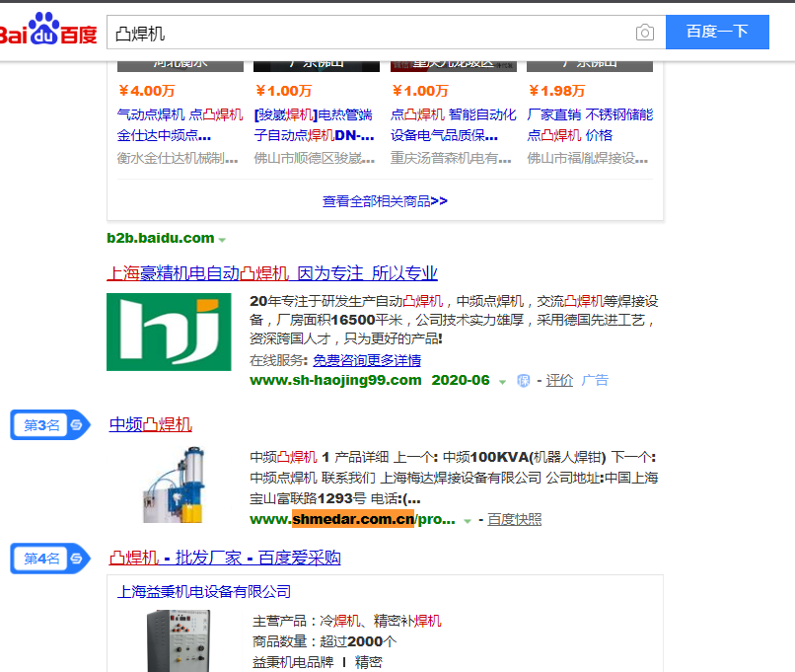This screenshot has width=795, height=672.
Task: Open 凸焊机 - 批发厂家 - 百度爱采购 title
Action: 225,558
